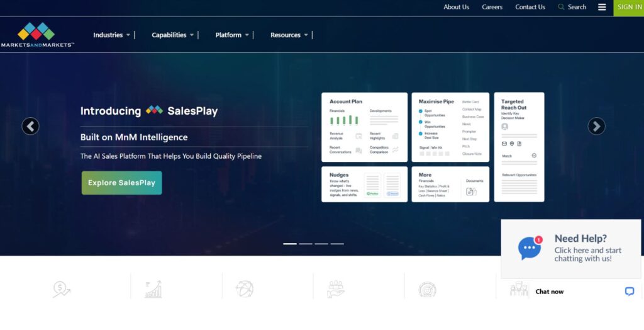
Task: Click the globe icon below banner
Action: click(x=244, y=289)
